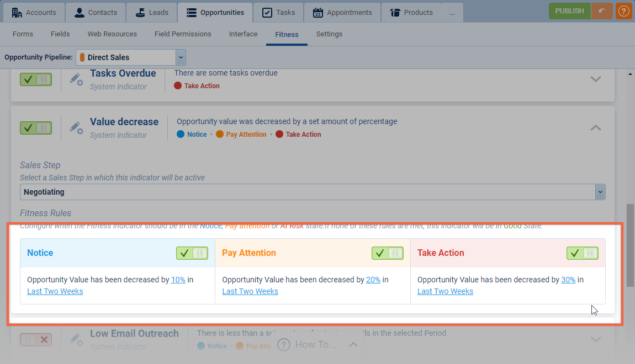Turn off the Value decrease indicator toggle

coord(36,128)
